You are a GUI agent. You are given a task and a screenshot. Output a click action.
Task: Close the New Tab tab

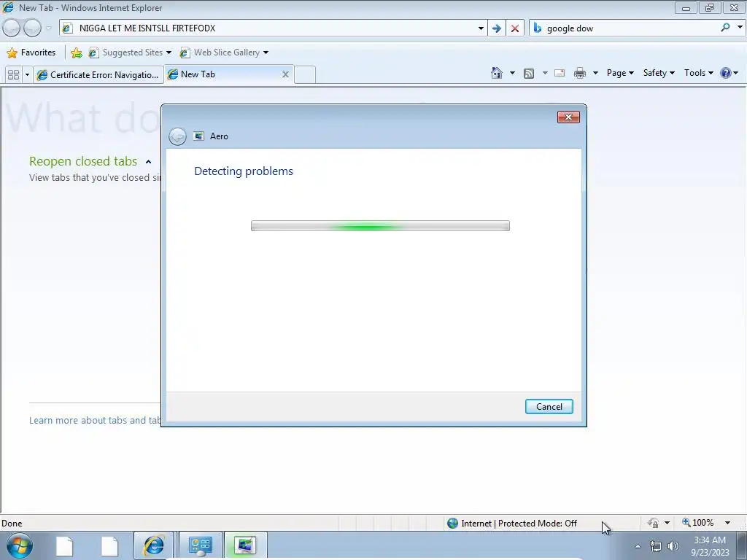click(x=285, y=74)
